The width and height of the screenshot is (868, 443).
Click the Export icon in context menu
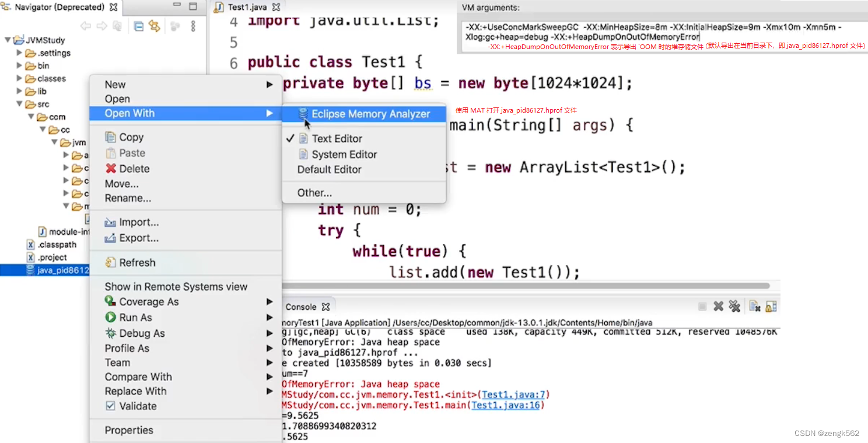click(x=110, y=238)
